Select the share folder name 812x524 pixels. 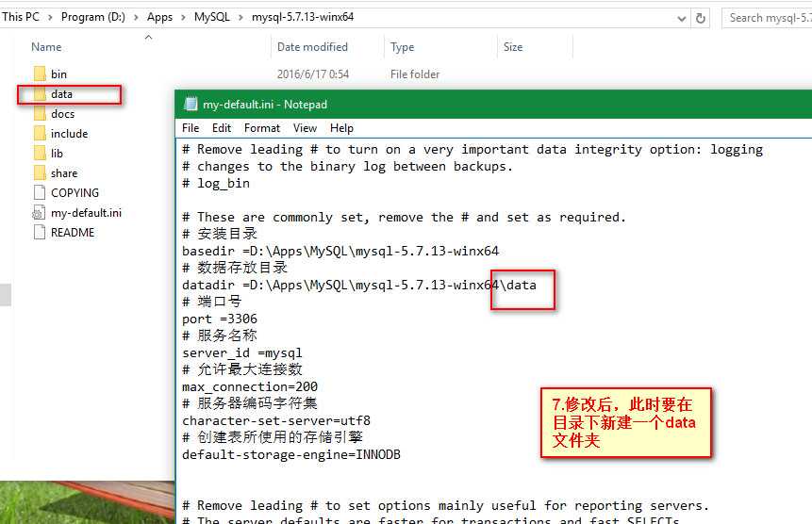(64, 173)
